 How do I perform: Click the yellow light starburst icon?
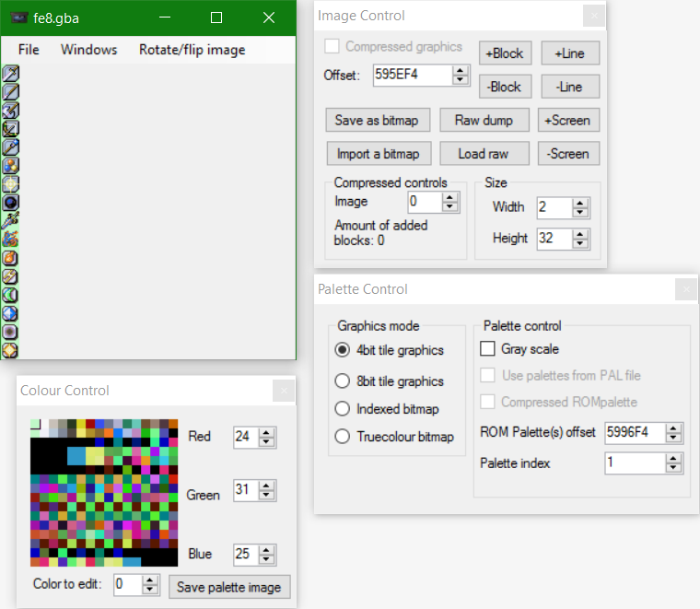pos(11,183)
